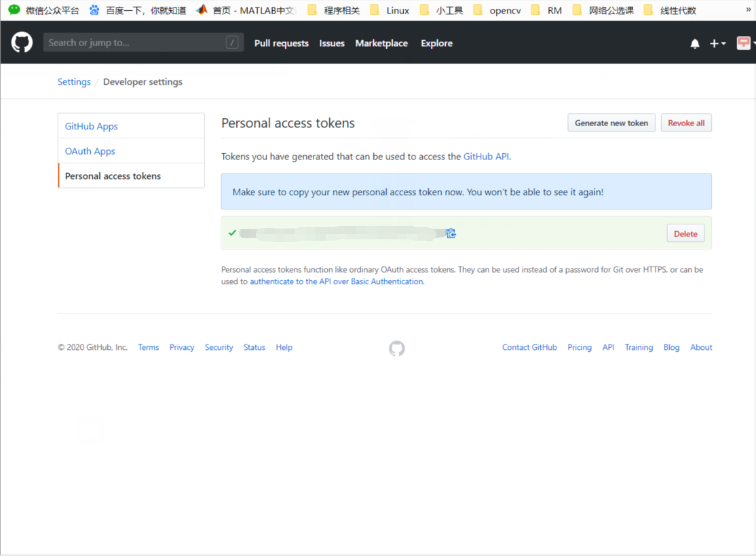Open the Linux bookmark folder
756x556 pixels.
[x=390, y=10]
